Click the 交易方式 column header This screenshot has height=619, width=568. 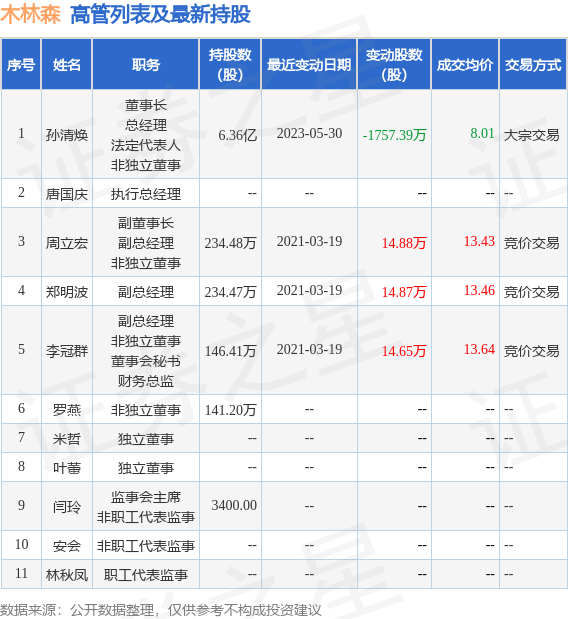(533, 64)
